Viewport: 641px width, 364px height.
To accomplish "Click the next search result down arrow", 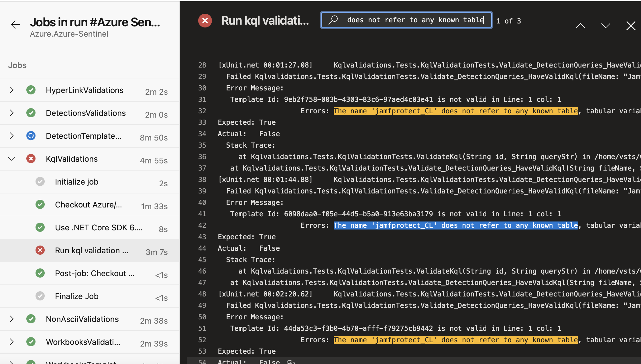I will click(605, 26).
